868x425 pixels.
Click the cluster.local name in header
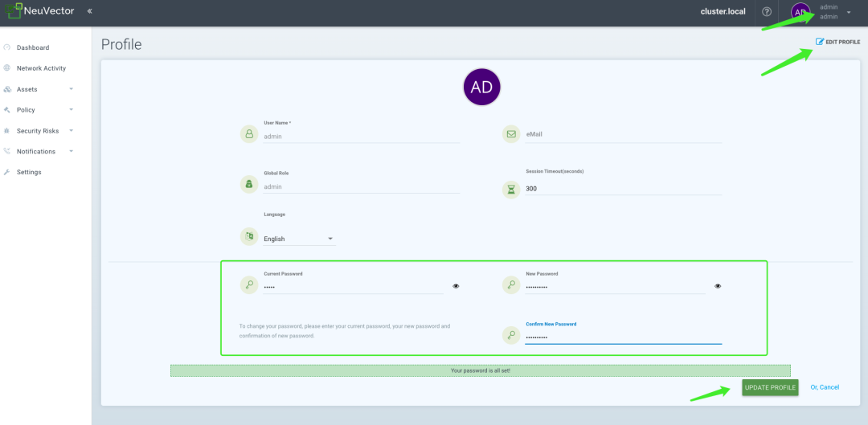pyautogui.click(x=723, y=11)
